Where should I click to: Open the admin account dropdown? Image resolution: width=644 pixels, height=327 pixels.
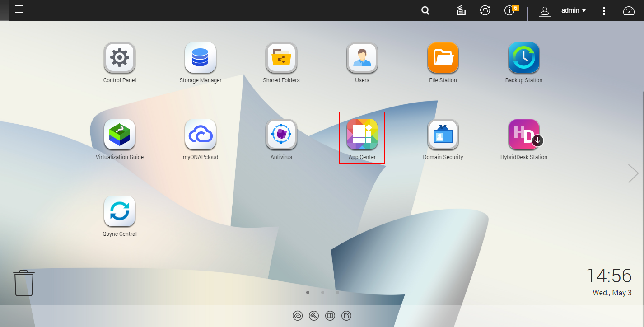coord(573,10)
